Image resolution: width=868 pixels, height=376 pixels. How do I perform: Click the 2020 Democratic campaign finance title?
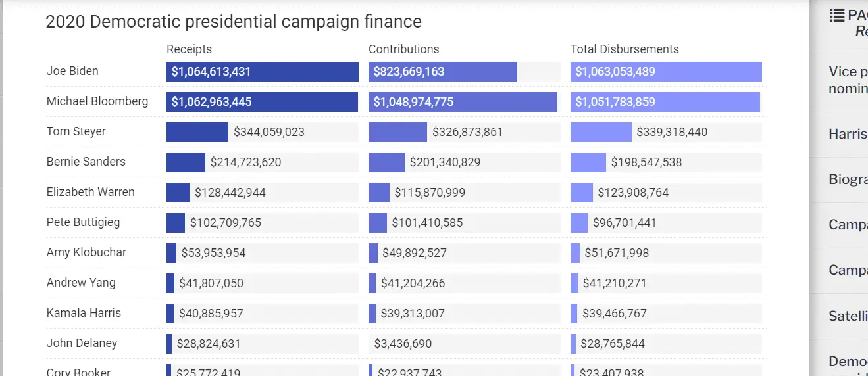[x=234, y=22]
